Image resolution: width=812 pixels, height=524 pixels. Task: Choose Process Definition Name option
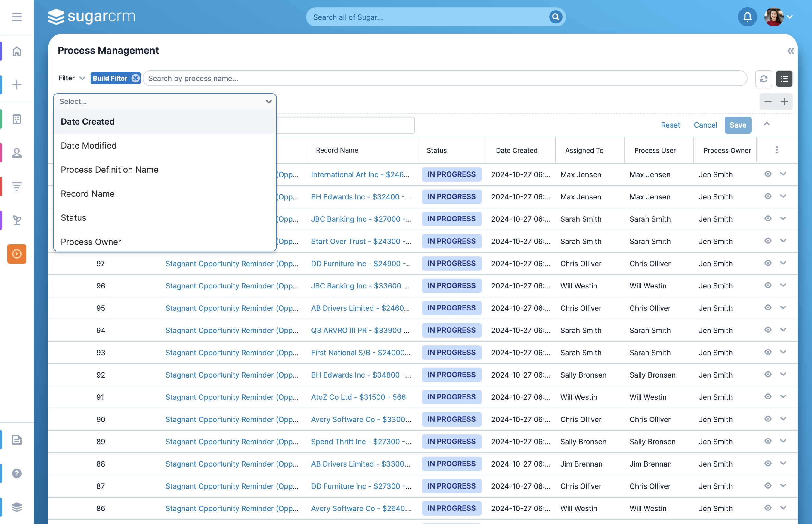(165, 170)
